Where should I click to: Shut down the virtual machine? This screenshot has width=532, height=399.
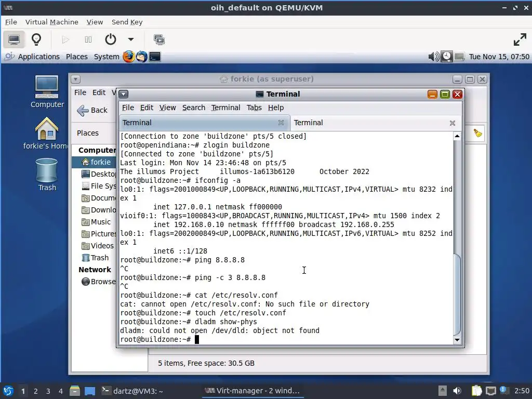(x=110, y=39)
